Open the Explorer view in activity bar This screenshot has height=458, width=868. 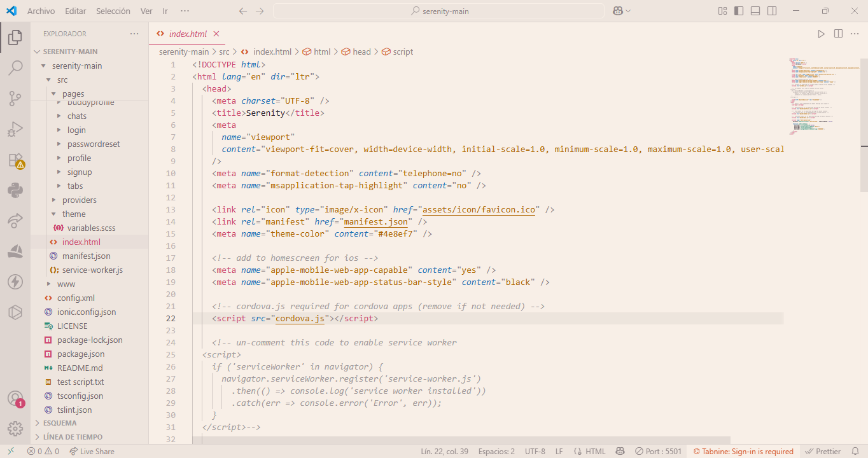tap(15, 38)
